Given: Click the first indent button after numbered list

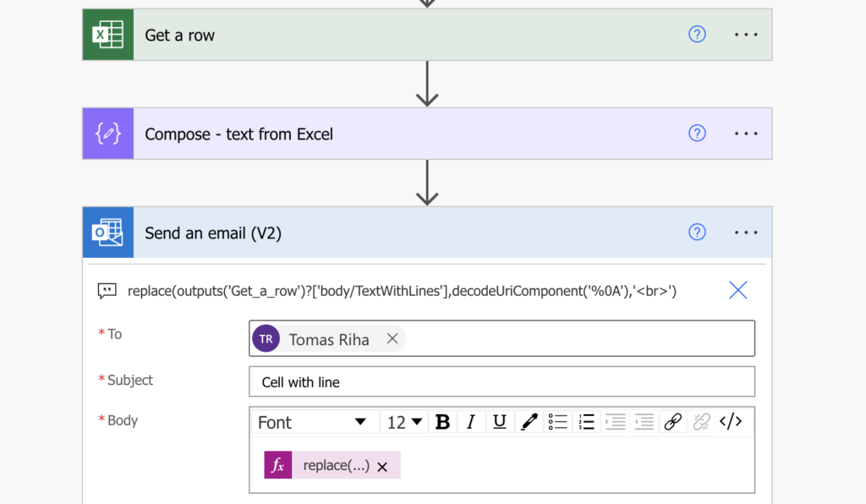Looking at the screenshot, I should [x=616, y=422].
